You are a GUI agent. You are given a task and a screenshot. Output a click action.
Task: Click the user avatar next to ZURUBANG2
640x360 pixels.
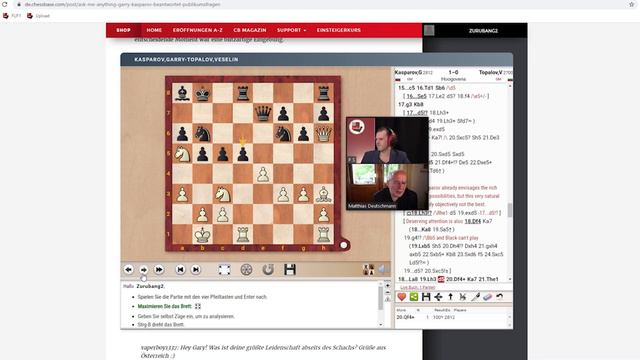[x=429, y=30]
